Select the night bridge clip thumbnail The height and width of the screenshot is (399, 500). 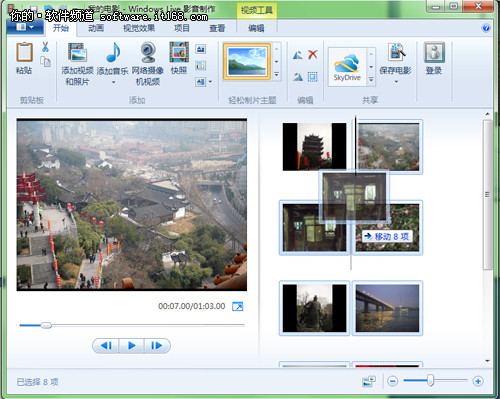tap(387, 308)
